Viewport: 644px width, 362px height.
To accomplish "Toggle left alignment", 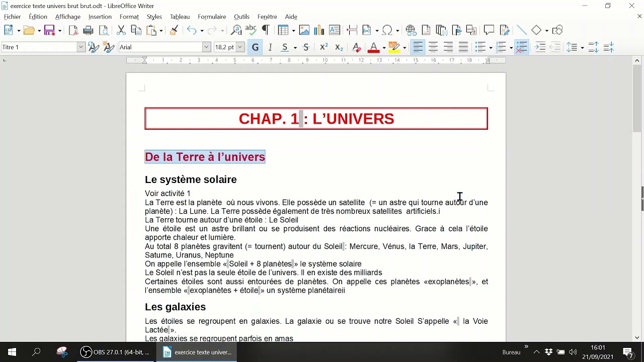I will click(418, 47).
